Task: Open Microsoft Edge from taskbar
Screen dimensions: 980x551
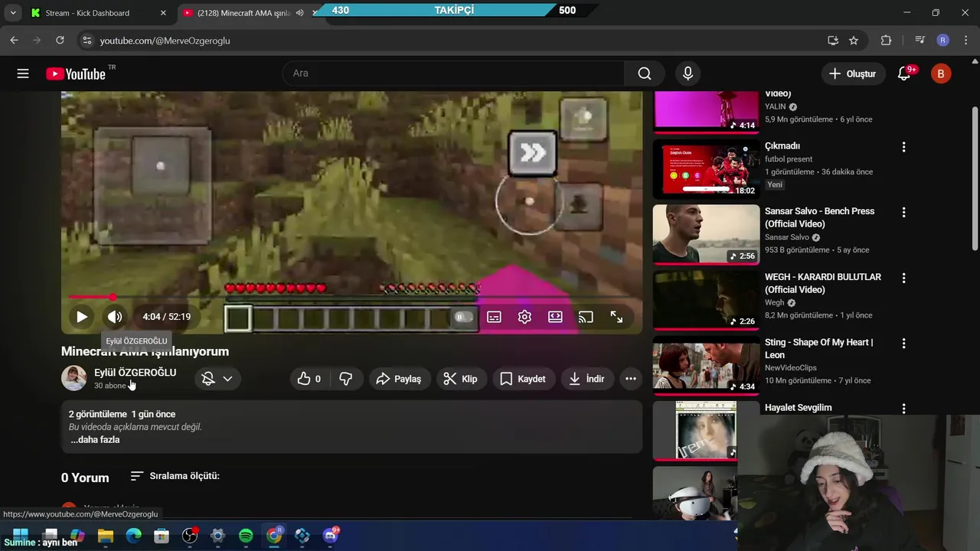Action: coord(133,536)
